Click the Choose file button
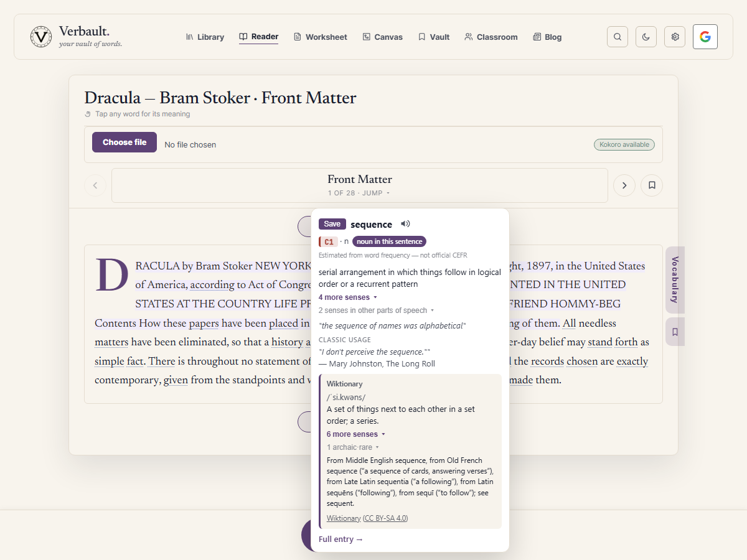 coord(125,142)
